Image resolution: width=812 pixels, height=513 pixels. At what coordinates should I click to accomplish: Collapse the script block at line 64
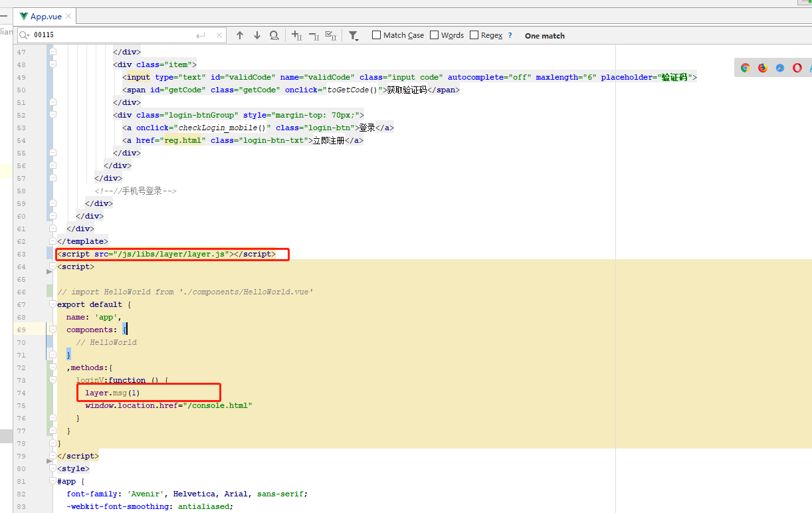(x=52, y=266)
